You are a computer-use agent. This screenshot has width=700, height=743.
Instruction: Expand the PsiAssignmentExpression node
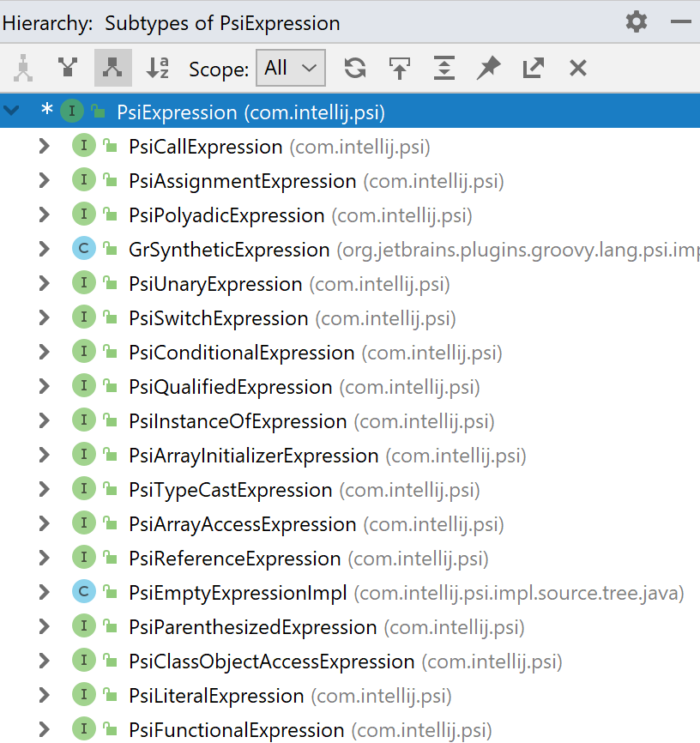click(x=43, y=180)
